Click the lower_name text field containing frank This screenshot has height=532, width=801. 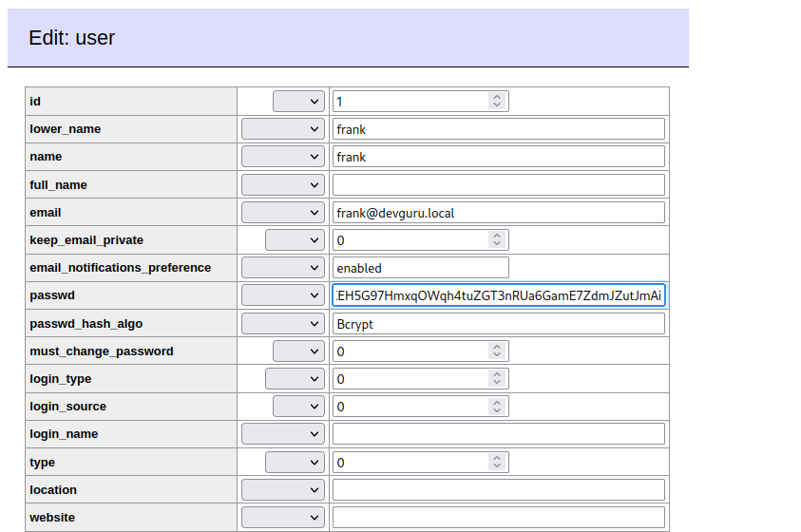coord(498,129)
